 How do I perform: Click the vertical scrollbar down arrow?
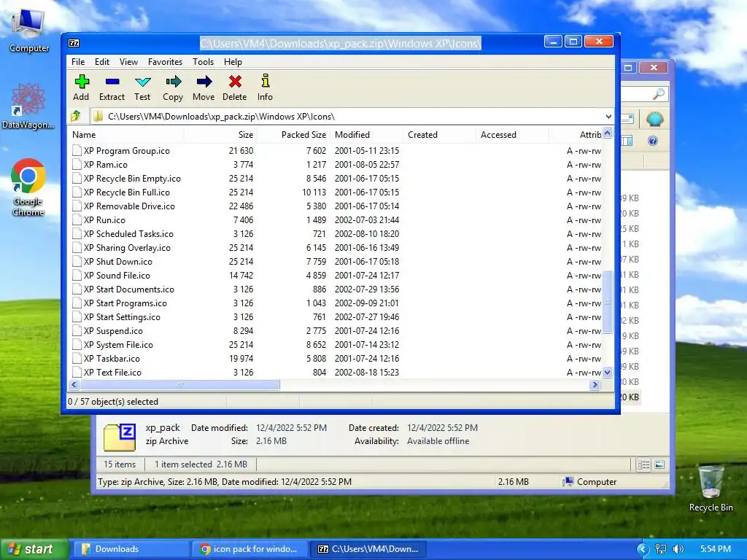pos(608,373)
